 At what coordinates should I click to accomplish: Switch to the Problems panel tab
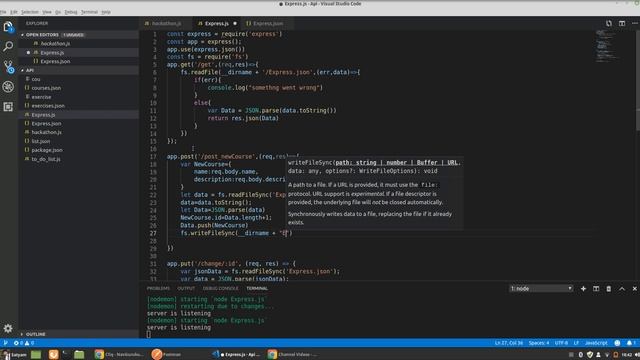pyautogui.click(x=158, y=289)
